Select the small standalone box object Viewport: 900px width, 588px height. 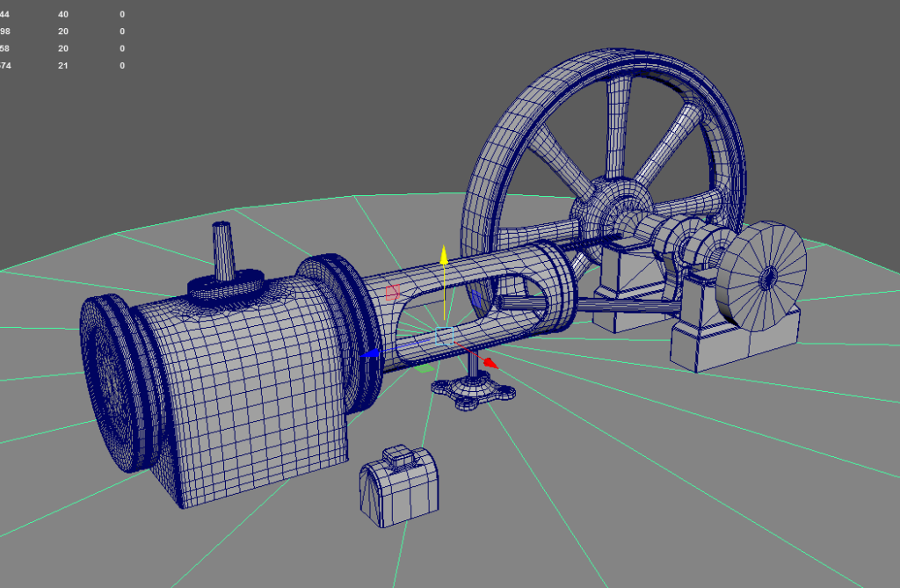click(x=400, y=486)
